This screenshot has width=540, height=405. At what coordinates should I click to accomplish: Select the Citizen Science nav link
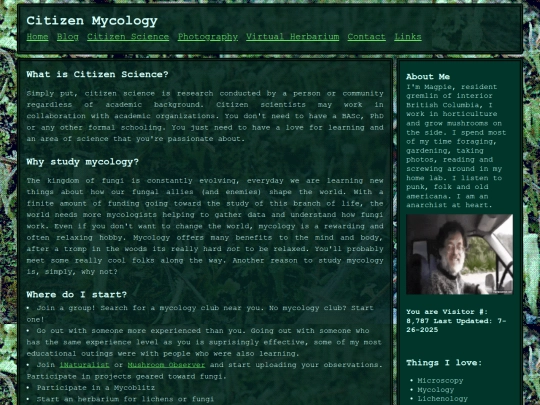[x=128, y=37]
